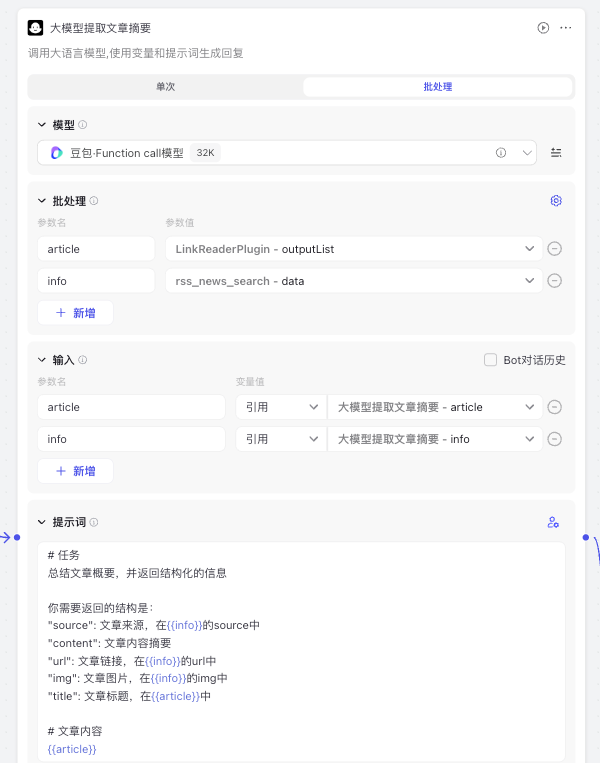Remove the article batch parameter row
This screenshot has width=600, height=763.
click(554, 249)
